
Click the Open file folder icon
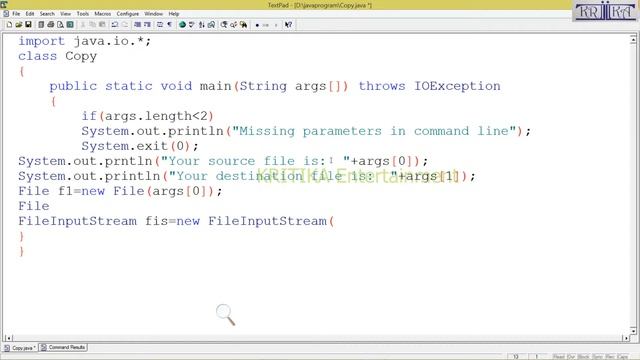(x=19, y=25)
